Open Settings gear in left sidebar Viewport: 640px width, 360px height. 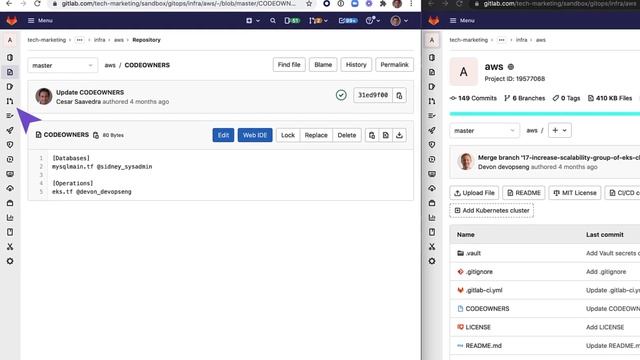[x=10, y=261]
